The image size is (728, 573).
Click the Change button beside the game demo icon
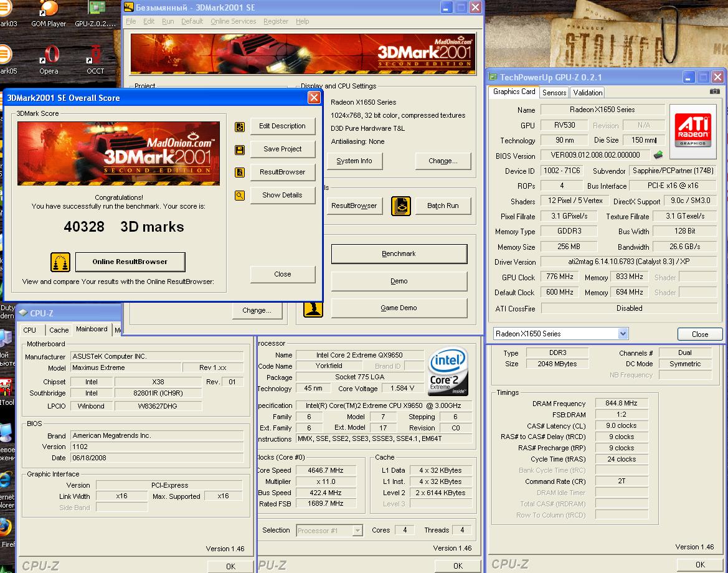tap(257, 310)
